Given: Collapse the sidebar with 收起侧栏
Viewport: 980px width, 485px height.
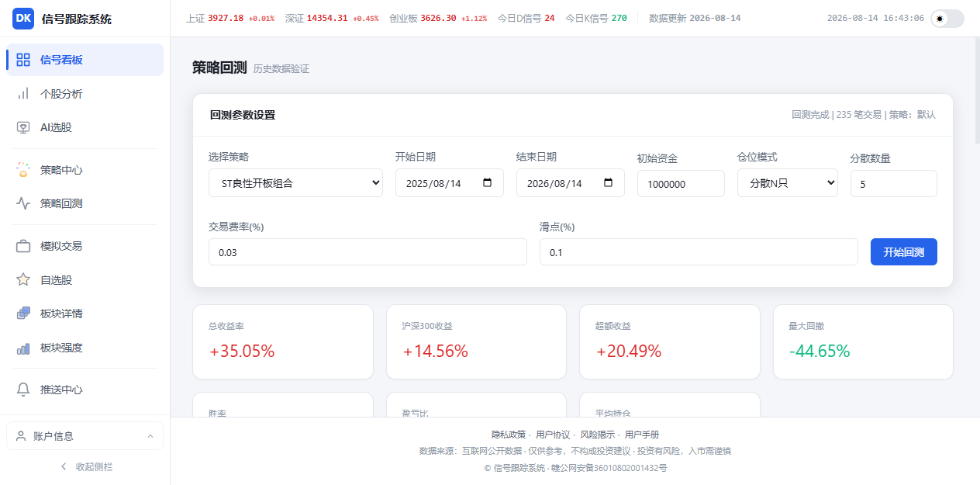Looking at the screenshot, I should pos(85,466).
